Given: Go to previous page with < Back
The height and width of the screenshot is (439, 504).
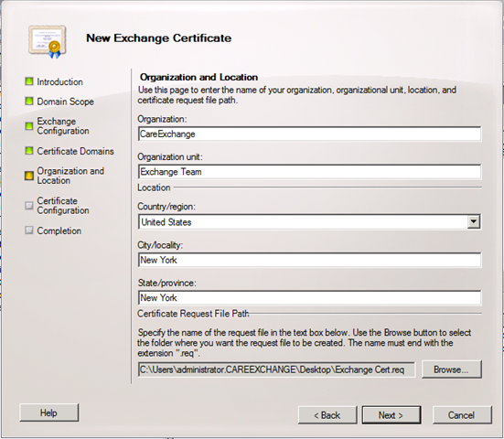Looking at the screenshot, I should tap(327, 415).
